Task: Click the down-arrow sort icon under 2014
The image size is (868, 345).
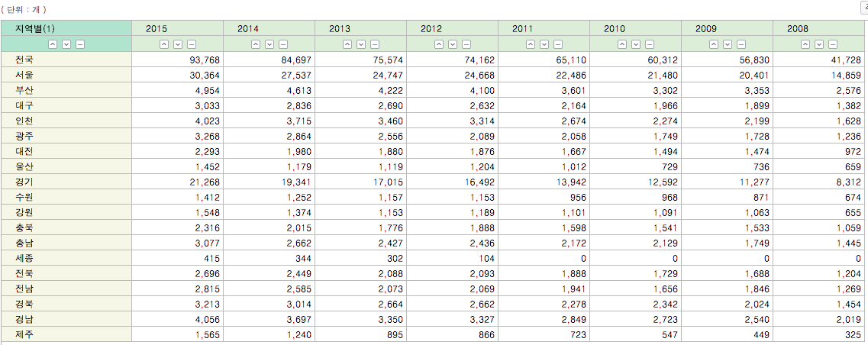Action: (x=269, y=44)
